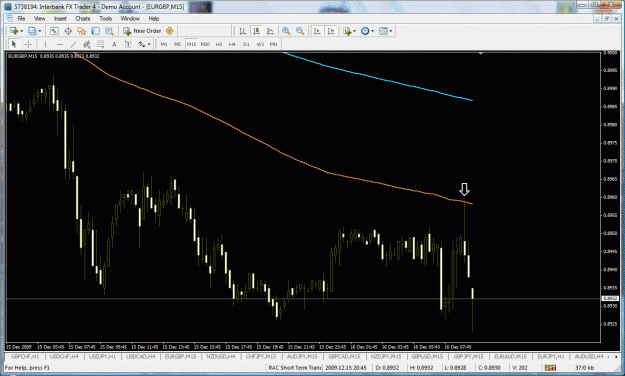Open the chart templates dropdown
625x376 pixels.
385,31
